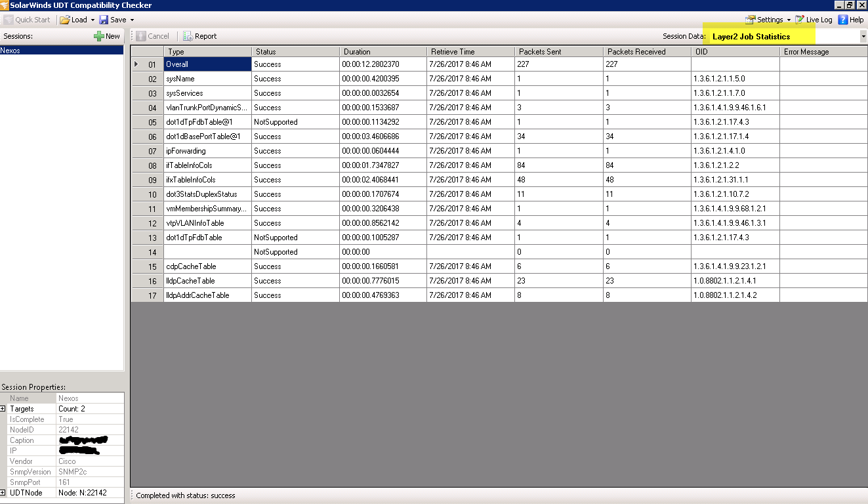Click the UDTNode value Node: N:22142

tap(90, 492)
